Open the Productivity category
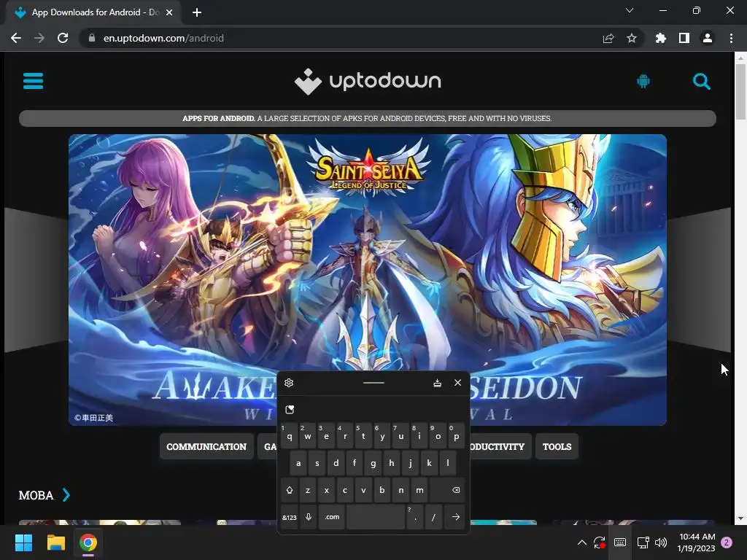The height and width of the screenshot is (560, 747). (500, 447)
